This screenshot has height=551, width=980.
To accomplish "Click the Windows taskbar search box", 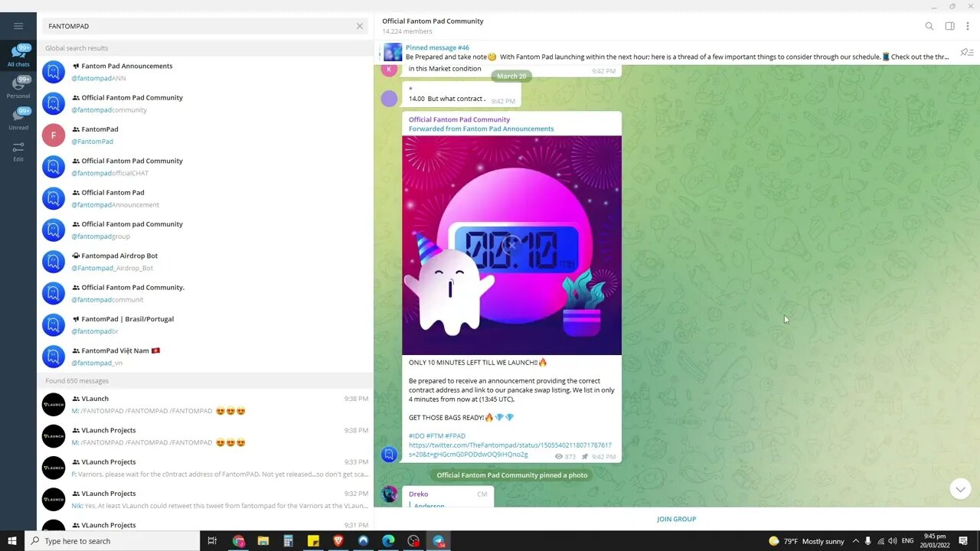I will click(113, 541).
